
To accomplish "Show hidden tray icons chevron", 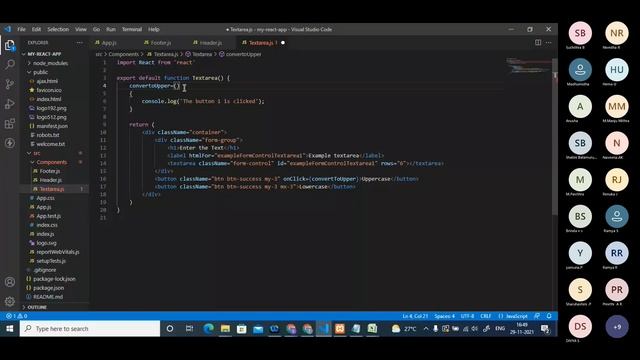I will pyautogui.click(x=426, y=329).
